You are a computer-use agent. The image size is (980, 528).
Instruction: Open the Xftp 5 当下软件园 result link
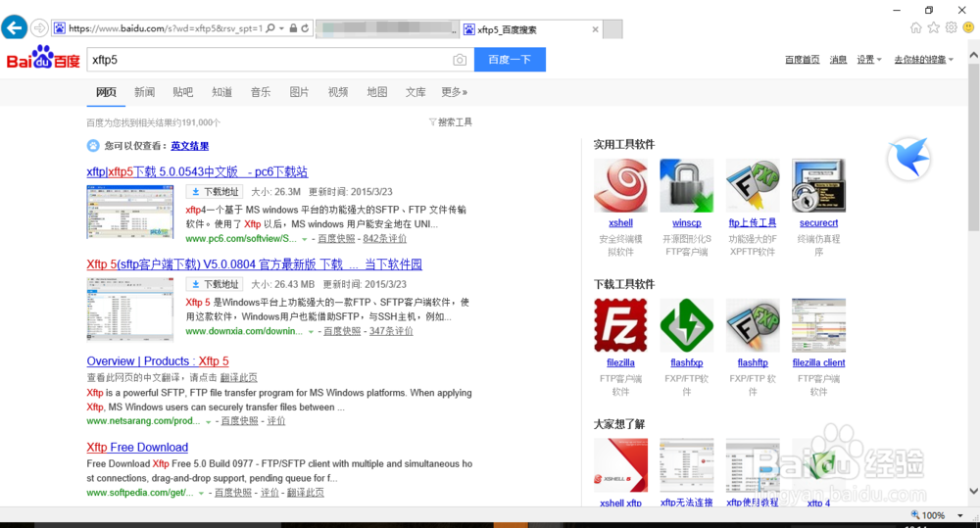(x=255, y=264)
